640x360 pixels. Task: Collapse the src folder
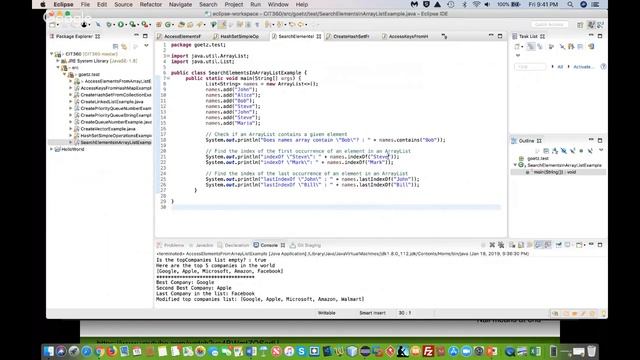(x=58, y=67)
